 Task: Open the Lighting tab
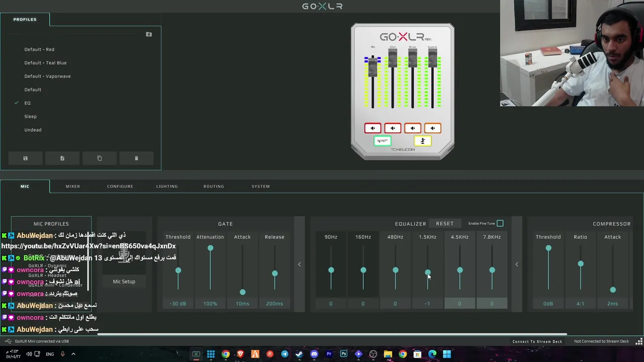click(167, 186)
